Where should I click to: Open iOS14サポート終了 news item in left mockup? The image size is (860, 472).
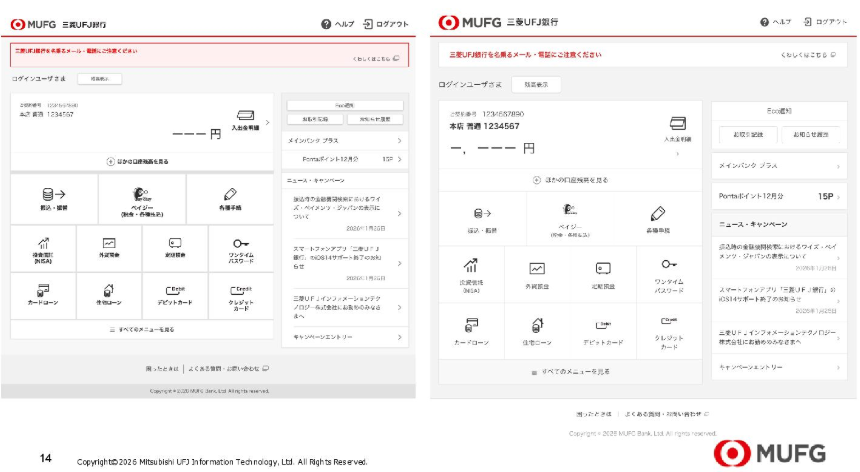[x=344, y=263]
